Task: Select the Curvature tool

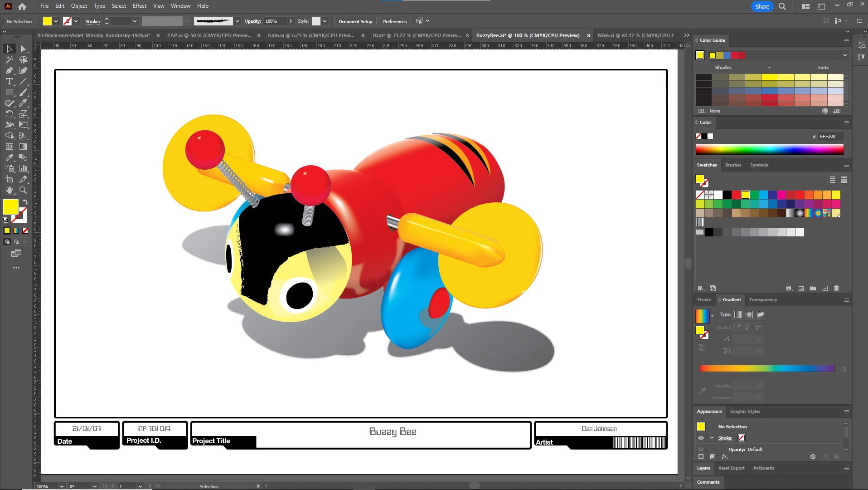Action: pyautogui.click(x=23, y=70)
